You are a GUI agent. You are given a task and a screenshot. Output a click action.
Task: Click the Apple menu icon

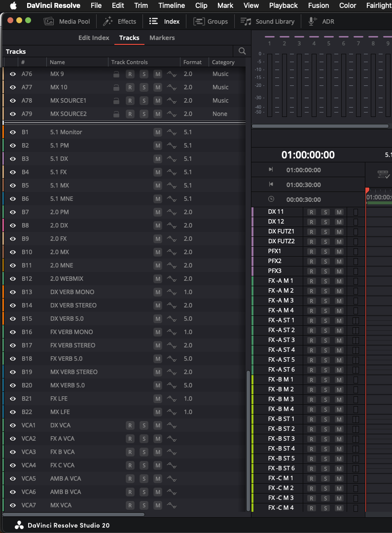13,5
